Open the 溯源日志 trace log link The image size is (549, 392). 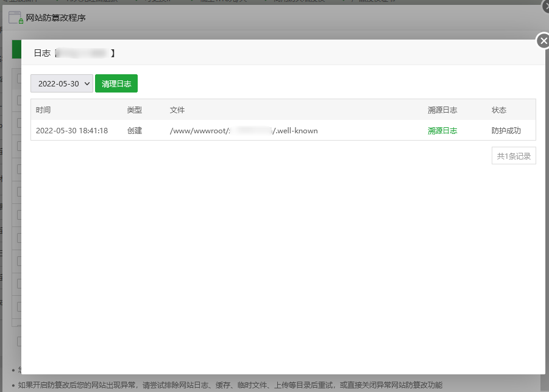(442, 130)
